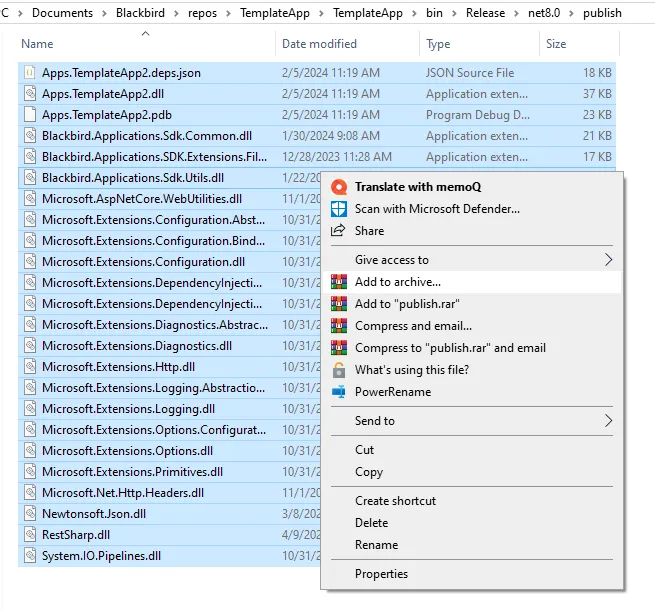The width and height of the screenshot is (655, 610).
Task: Click the PowerRename icon in the menu
Action: (338, 392)
